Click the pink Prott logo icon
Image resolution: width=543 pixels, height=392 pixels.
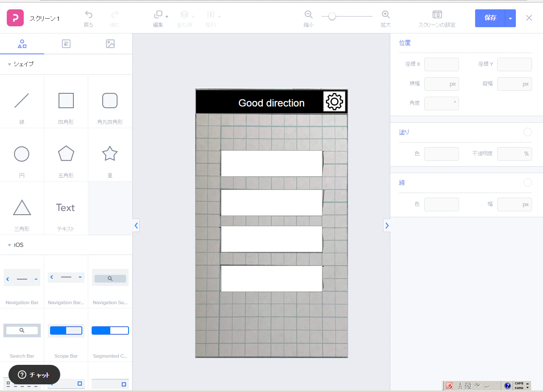click(15, 18)
